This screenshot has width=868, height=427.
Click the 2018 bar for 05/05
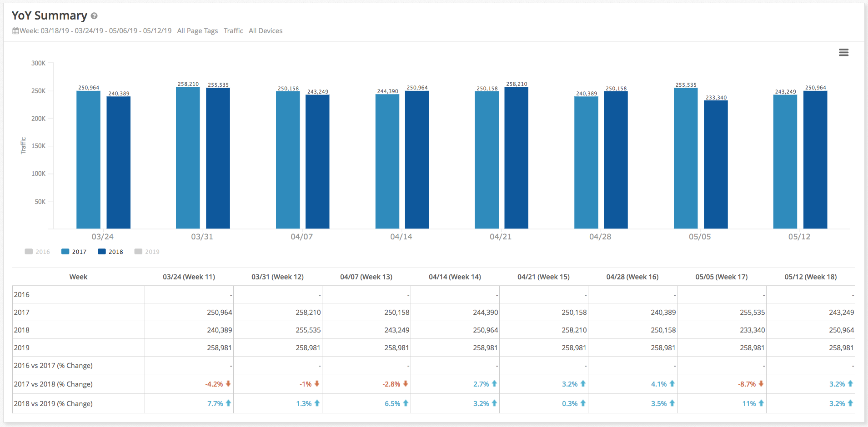[716, 164]
